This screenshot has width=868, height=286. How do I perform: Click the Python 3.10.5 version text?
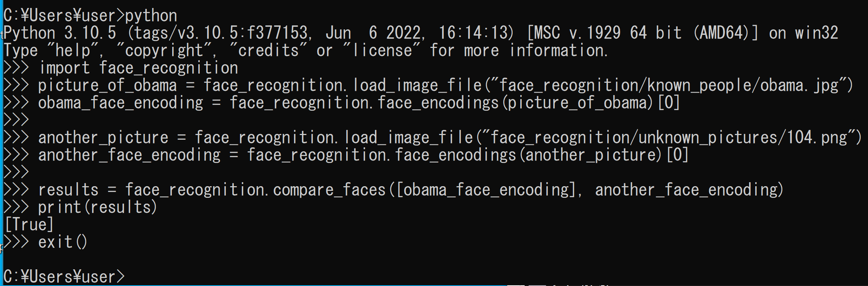coord(60,33)
